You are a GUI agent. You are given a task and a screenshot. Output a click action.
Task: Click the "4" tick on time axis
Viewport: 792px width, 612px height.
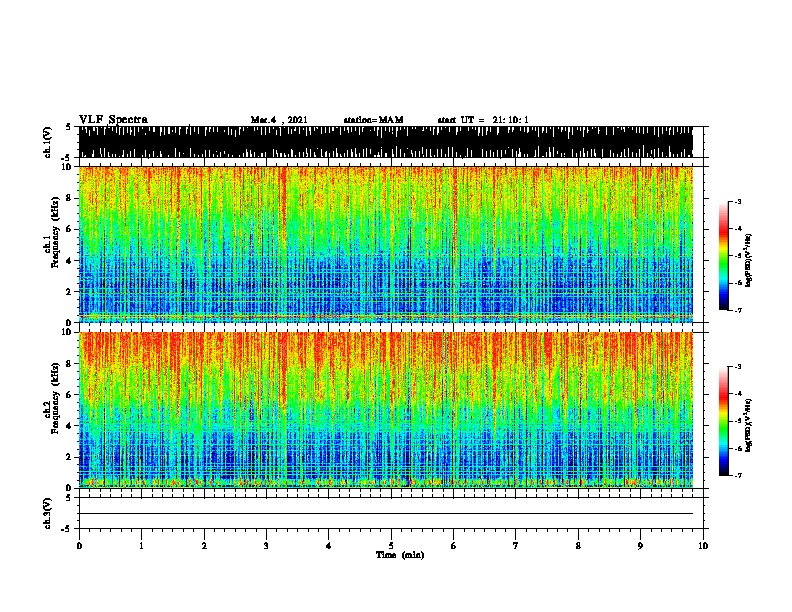click(329, 546)
